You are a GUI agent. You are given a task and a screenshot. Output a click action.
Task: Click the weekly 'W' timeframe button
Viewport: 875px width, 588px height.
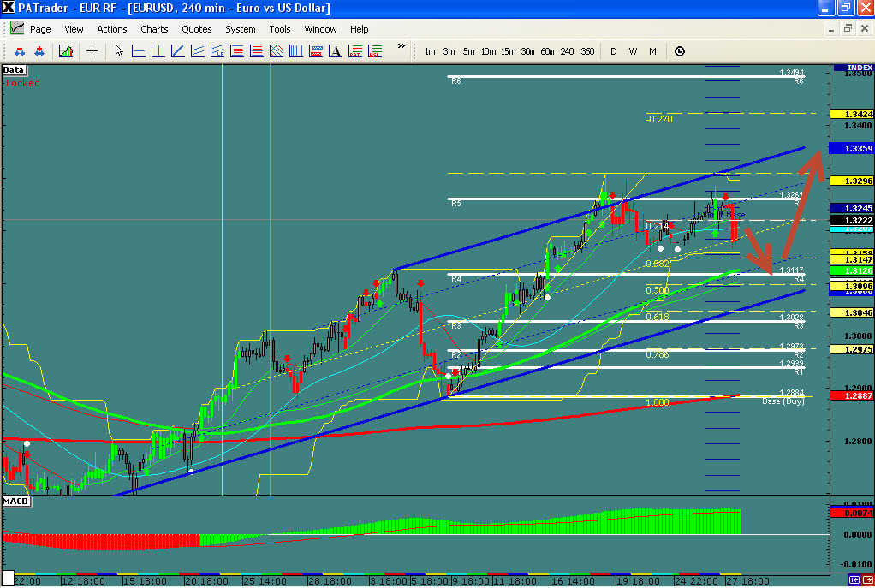[x=633, y=51]
